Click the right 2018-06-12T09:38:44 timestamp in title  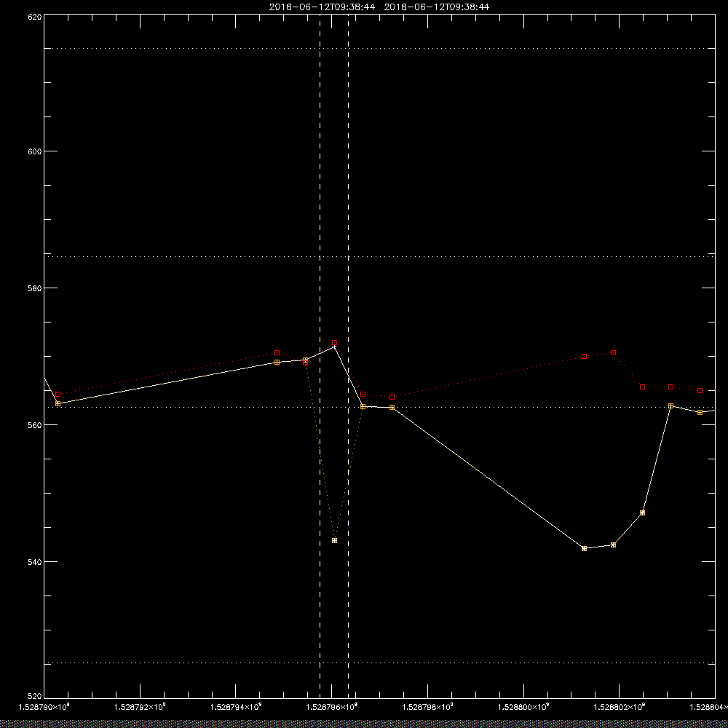point(436,7)
